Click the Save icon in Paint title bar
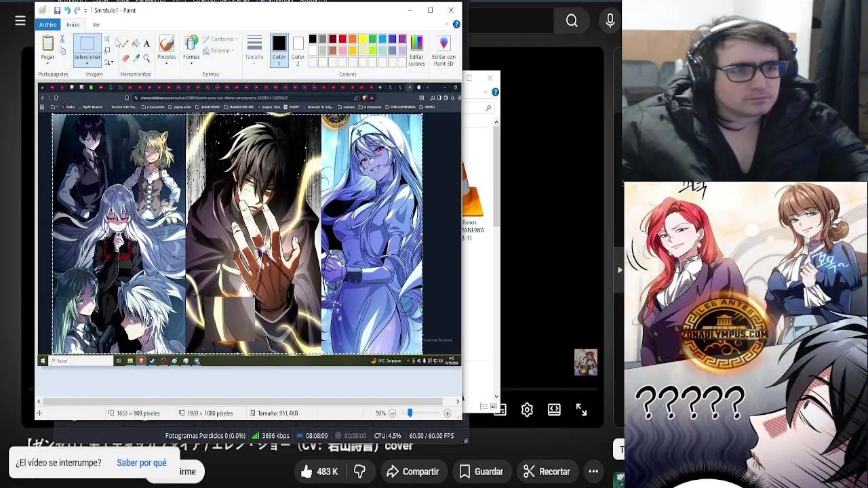Viewport: 868px width, 488px height. [57, 11]
